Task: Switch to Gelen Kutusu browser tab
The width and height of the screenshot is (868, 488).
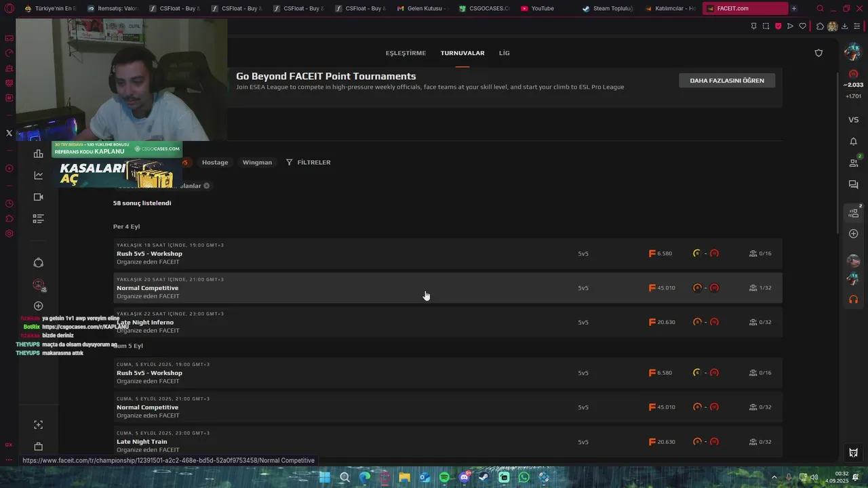Action: click(422, 9)
